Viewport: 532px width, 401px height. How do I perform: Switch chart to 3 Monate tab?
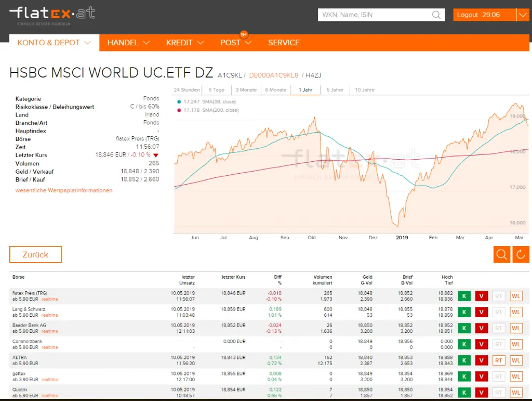(x=246, y=90)
